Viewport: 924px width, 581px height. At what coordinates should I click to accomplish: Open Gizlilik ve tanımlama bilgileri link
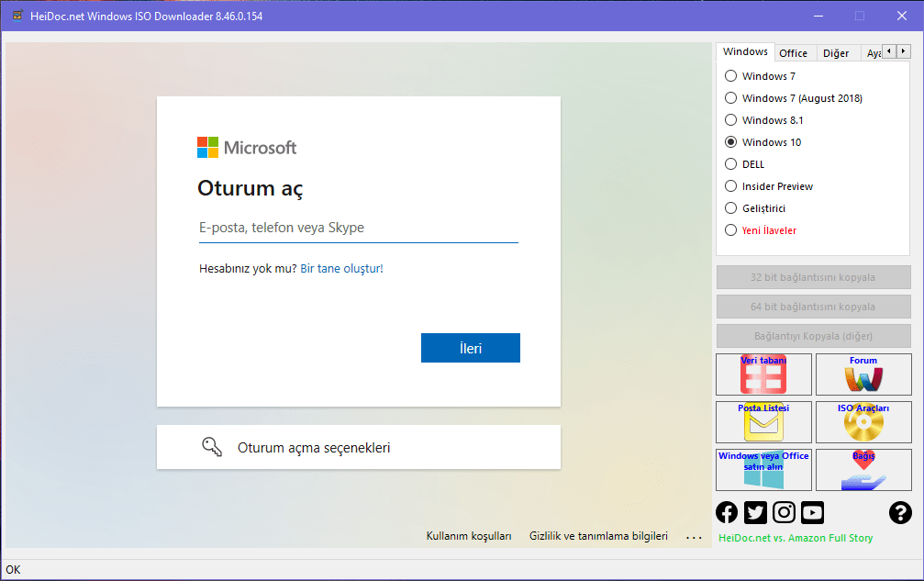pyautogui.click(x=598, y=536)
